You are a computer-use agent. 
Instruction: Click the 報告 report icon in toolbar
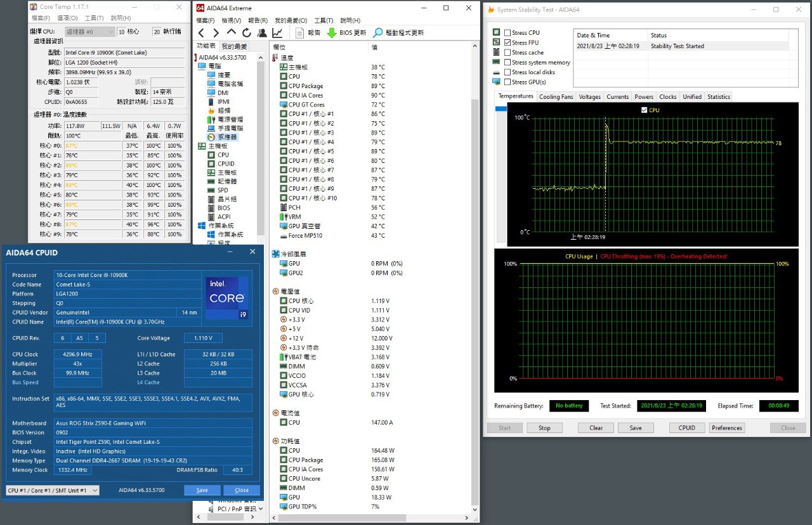pyautogui.click(x=300, y=32)
